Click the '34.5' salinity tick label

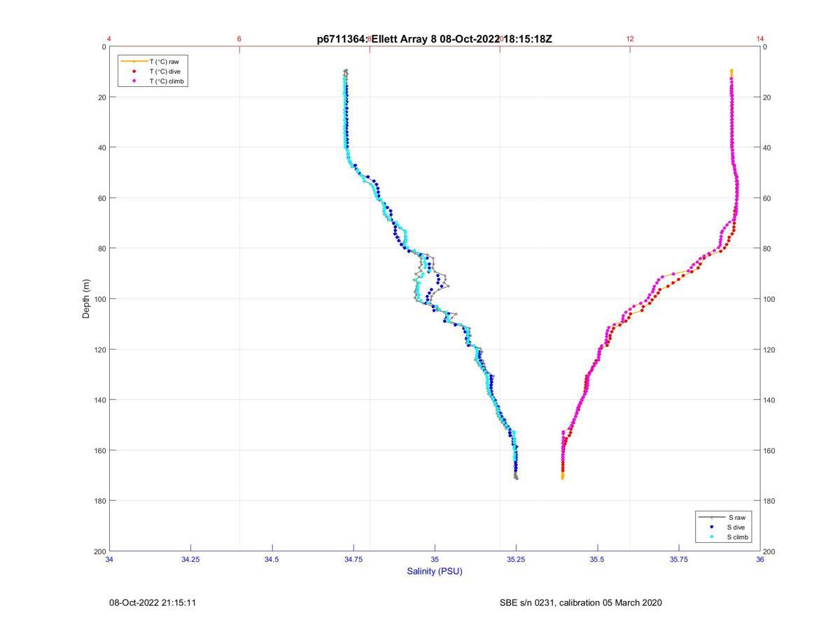tap(272, 559)
